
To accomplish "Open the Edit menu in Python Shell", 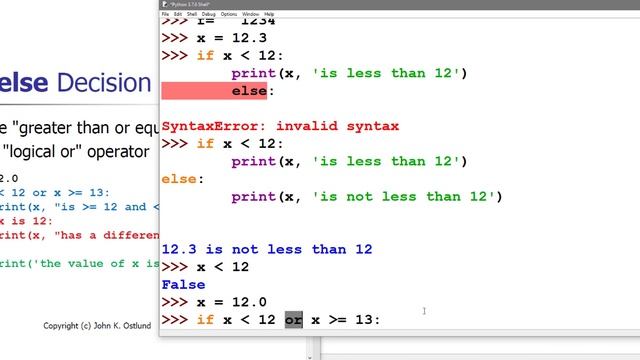I will [178, 14].
